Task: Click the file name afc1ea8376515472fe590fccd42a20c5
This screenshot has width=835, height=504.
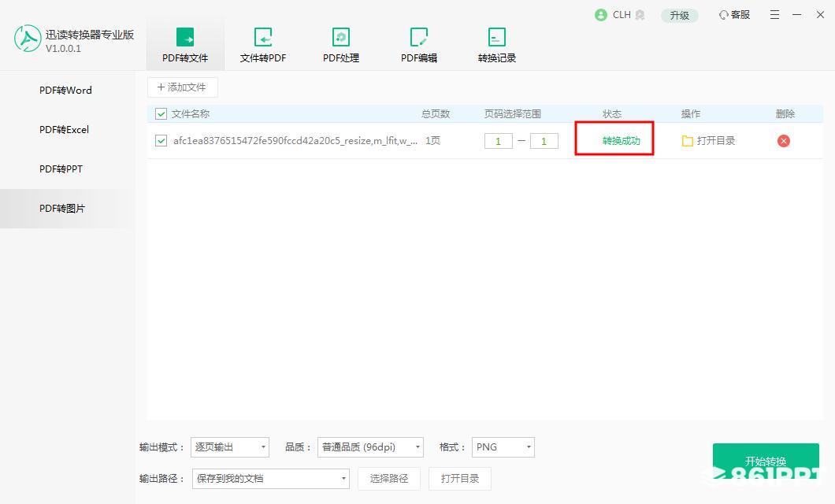Action: click(295, 141)
